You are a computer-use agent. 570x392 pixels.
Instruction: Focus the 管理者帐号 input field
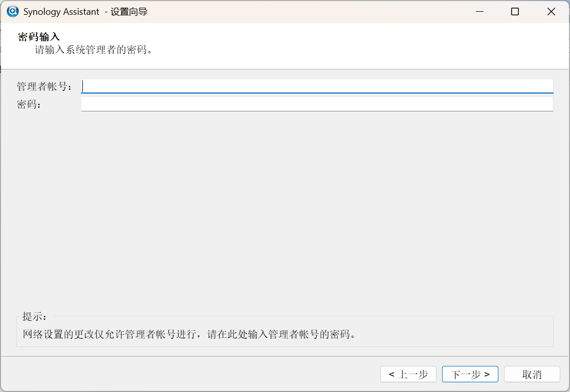coord(317,86)
